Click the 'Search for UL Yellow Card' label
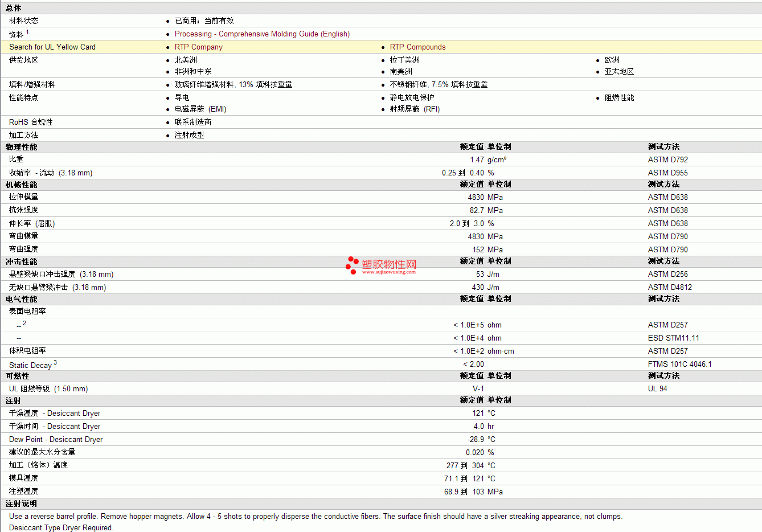762x532 pixels. click(x=52, y=47)
